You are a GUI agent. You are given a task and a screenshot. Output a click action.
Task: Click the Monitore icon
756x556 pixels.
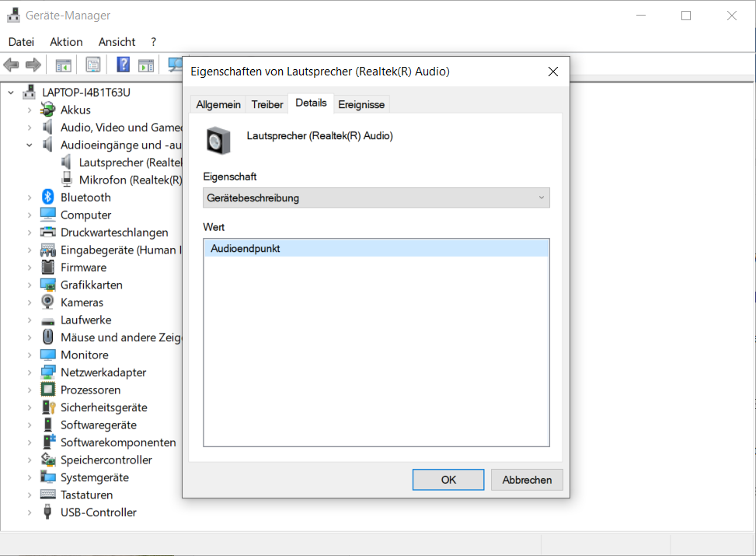click(47, 355)
